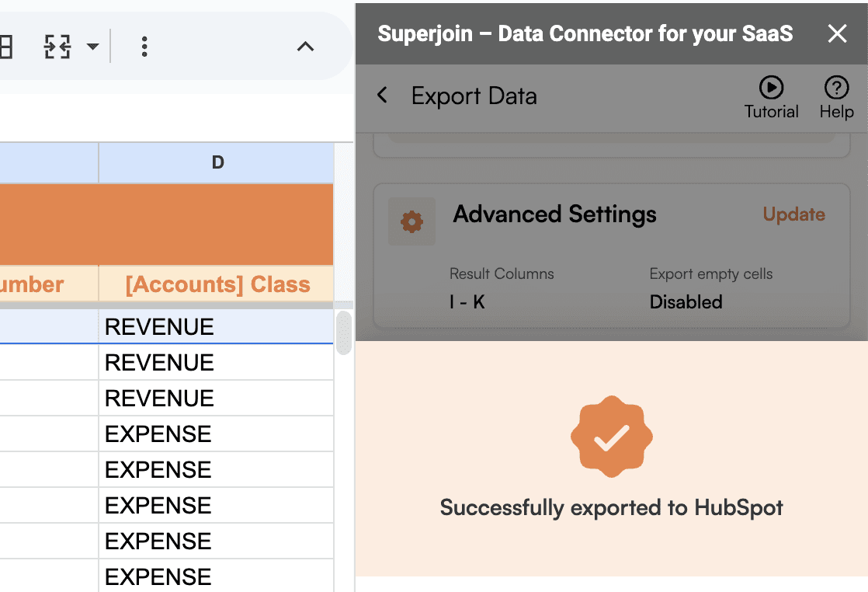
Task: Click the merge cells icon in toolbar
Action: click(57, 47)
